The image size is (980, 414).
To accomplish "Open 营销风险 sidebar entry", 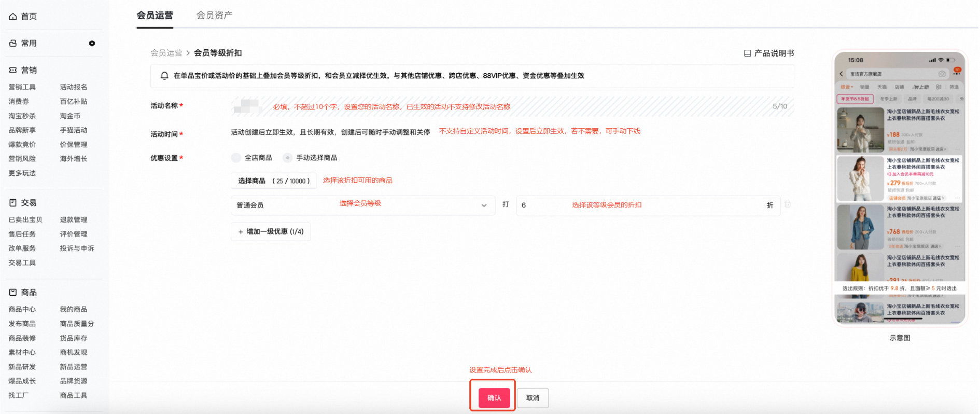I will click(x=22, y=159).
